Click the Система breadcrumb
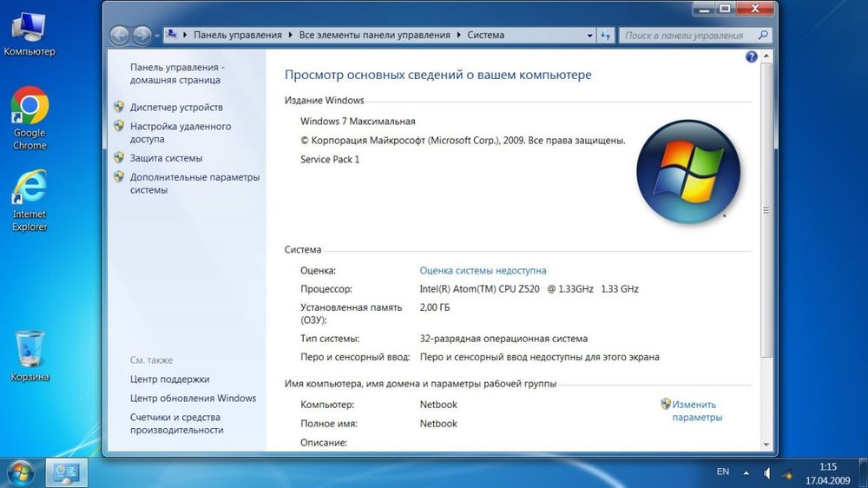This screenshot has width=868, height=488. [485, 35]
